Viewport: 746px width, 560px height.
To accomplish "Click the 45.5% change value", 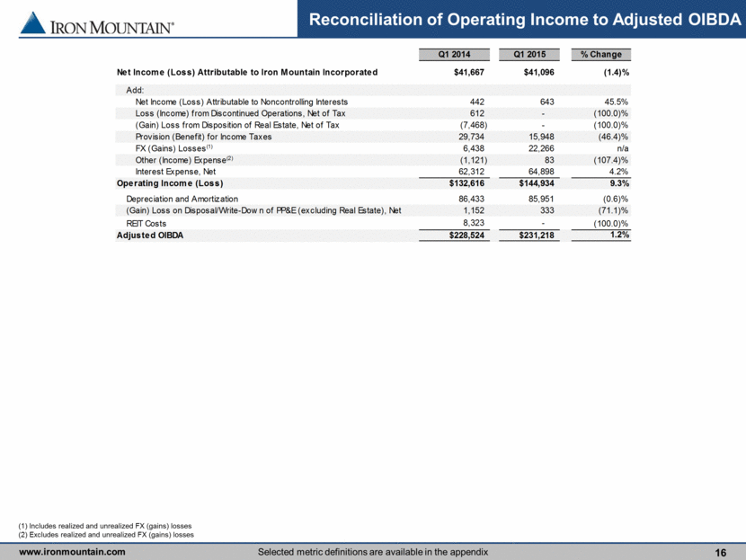I will [616, 102].
